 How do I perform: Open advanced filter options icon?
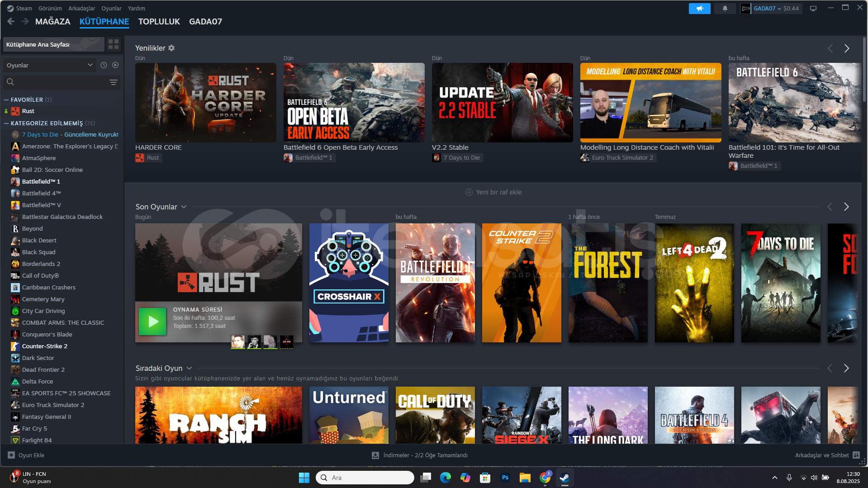coord(114,82)
